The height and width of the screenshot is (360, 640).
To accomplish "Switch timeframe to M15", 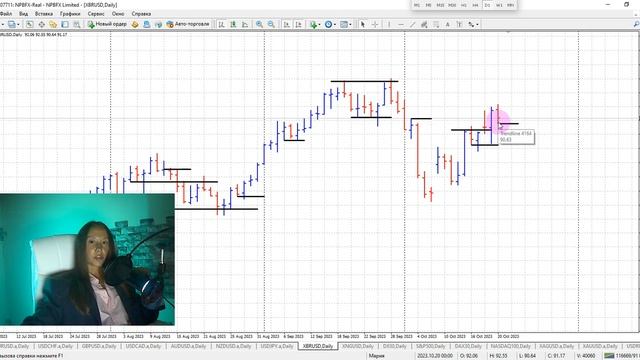I will 440,5.
